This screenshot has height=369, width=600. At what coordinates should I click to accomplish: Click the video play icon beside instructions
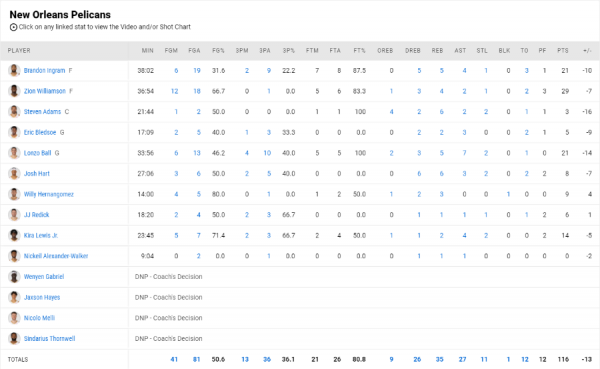tap(13, 27)
